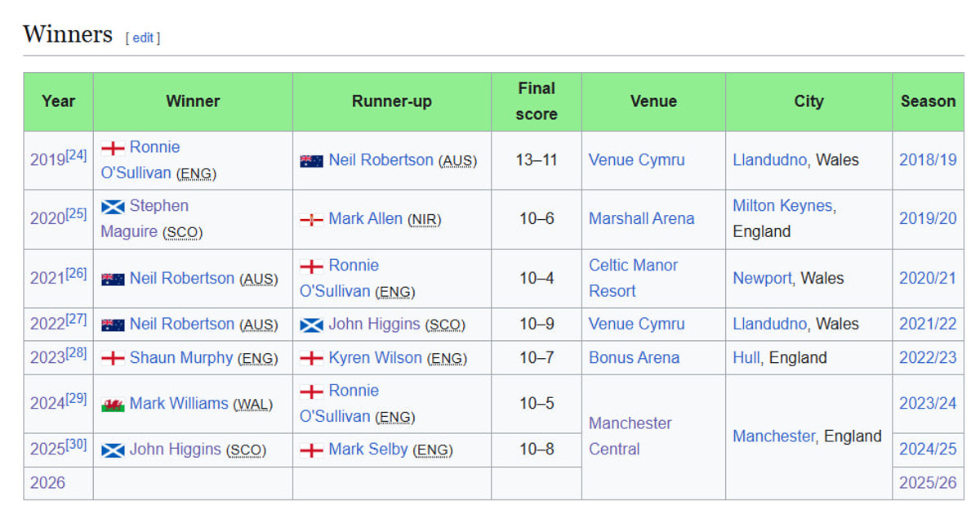Go to the Marshall Arena page

(641, 219)
